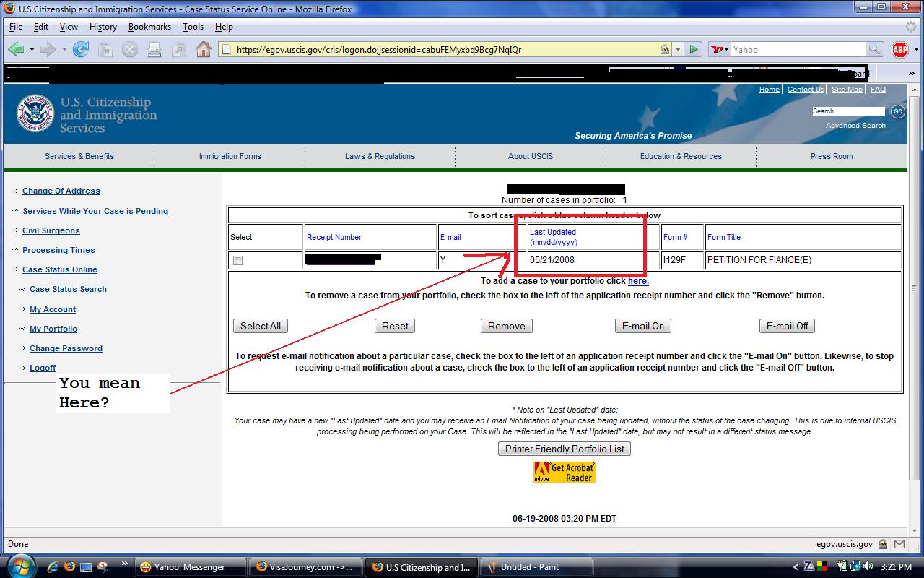
Task: Click the USCIS Homeland Security seal logo
Action: tap(34, 114)
